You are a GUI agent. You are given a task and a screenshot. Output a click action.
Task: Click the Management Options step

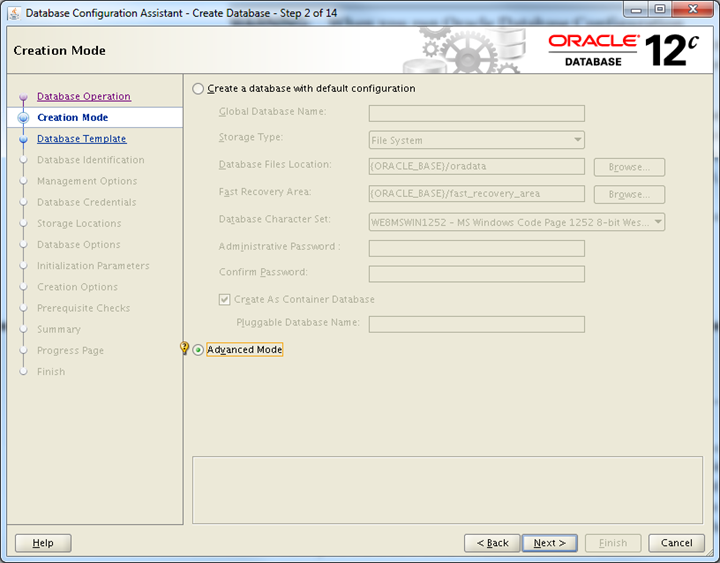pyautogui.click(x=87, y=181)
